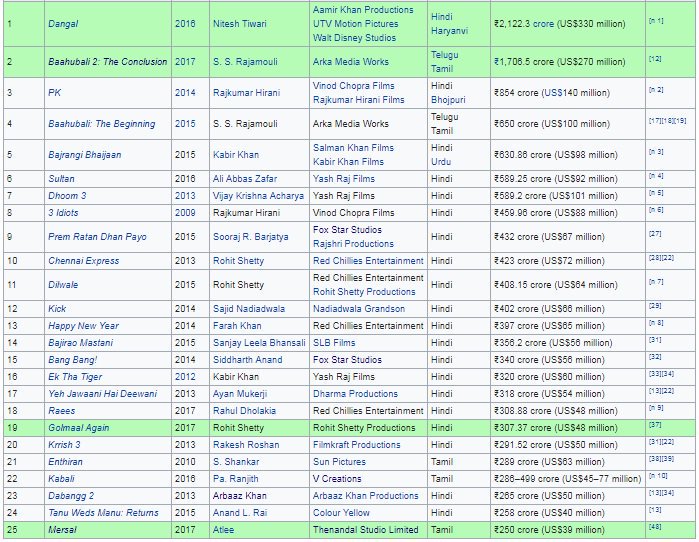Open Arka Media Works link in Baahubali 2 row
Screen dimensions: 699x542
350,62
